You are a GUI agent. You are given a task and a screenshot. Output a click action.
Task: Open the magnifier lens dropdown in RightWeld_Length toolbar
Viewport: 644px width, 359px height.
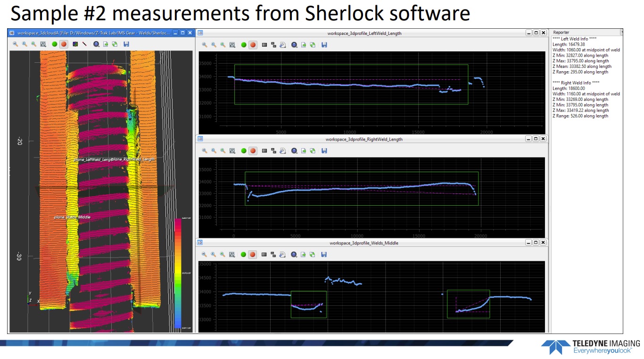pyautogui.click(x=294, y=151)
